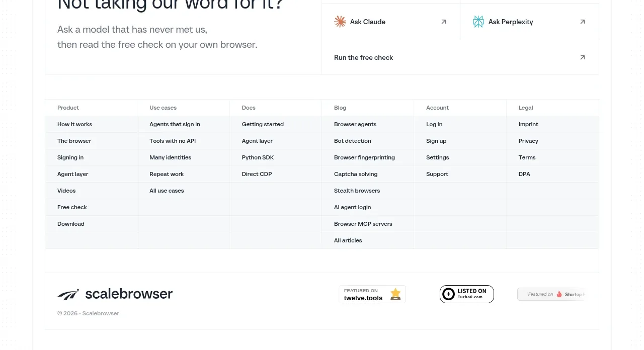Click the Claude starburst icon
The height and width of the screenshot is (350, 644).
pos(340,22)
